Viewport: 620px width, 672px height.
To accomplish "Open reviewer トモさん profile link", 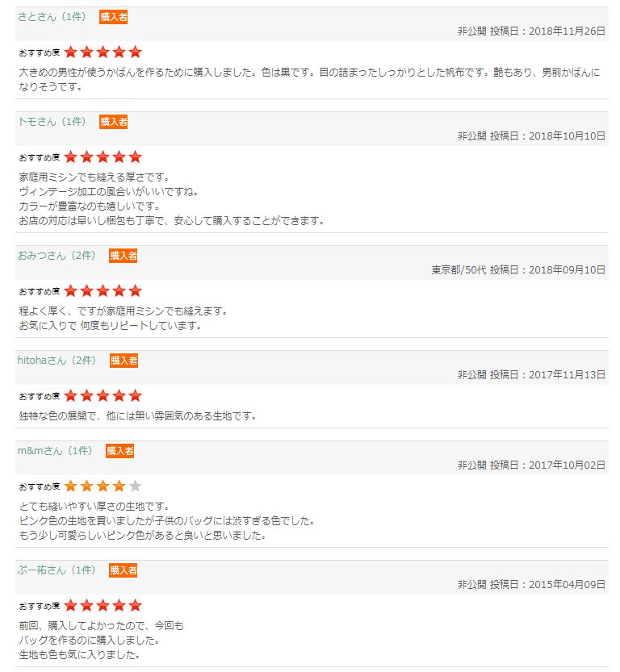I will pos(37,121).
